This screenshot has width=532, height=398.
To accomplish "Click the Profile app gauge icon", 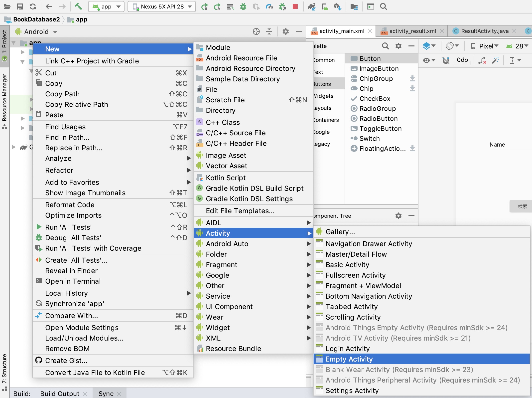I will (269, 6).
